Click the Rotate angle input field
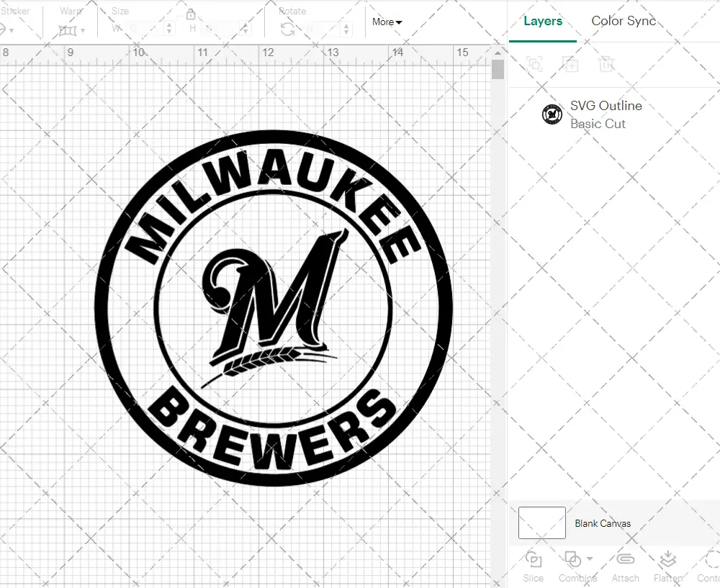This screenshot has width=720, height=588. click(321, 30)
